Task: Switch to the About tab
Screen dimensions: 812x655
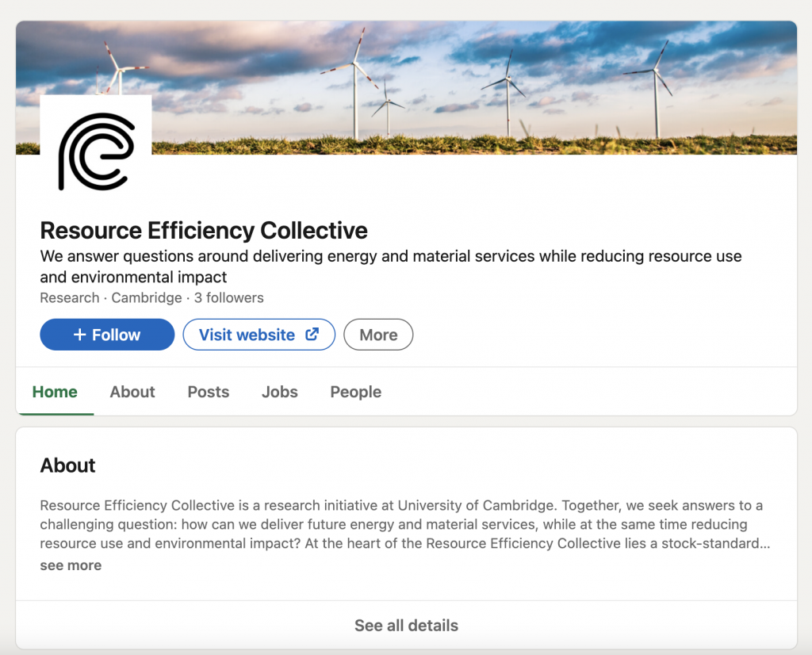Action: tap(132, 392)
